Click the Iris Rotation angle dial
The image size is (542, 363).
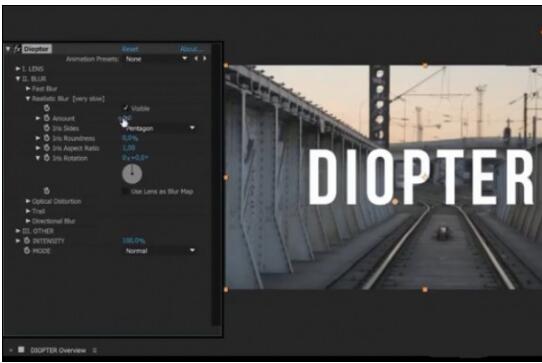coord(132,174)
